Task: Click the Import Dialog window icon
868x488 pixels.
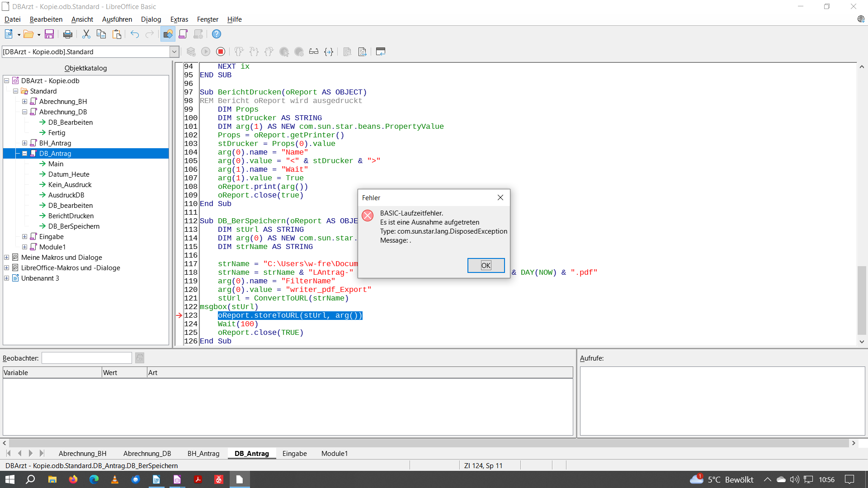Action: [381, 52]
